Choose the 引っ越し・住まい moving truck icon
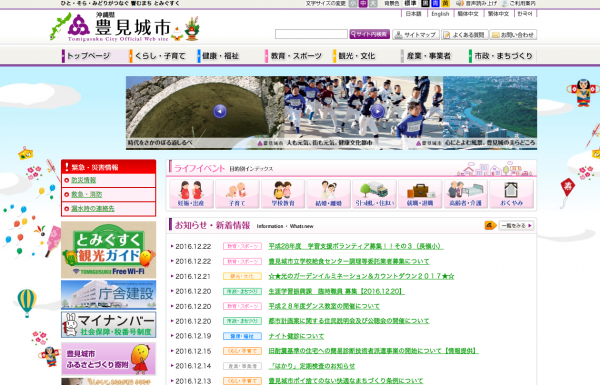Viewport: 600px width, 385px height. pyautogui.click(x=374, y=194)
